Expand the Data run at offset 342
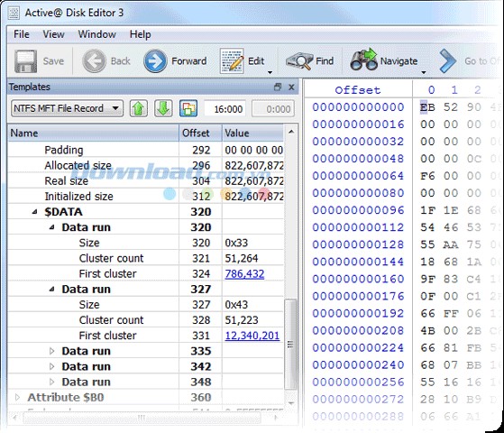The image size is (504, 433). point(51,366)
